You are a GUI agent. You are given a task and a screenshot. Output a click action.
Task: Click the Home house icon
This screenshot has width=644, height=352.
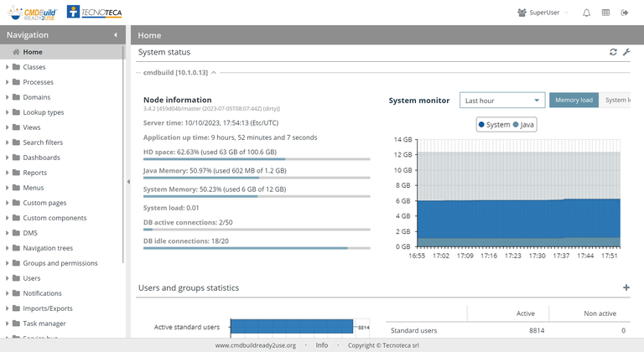pos(16,52)
